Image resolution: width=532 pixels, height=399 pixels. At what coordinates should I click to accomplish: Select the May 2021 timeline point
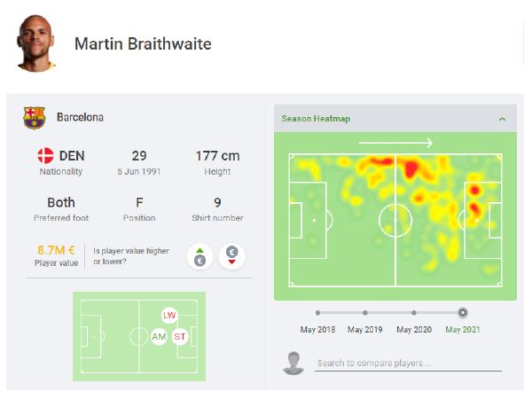462,313
